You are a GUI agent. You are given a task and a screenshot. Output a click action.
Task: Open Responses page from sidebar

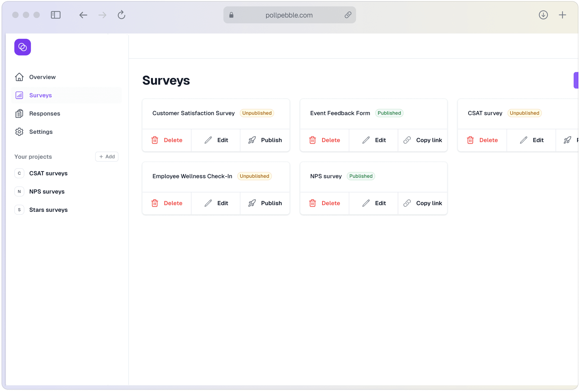click(45, 114)
